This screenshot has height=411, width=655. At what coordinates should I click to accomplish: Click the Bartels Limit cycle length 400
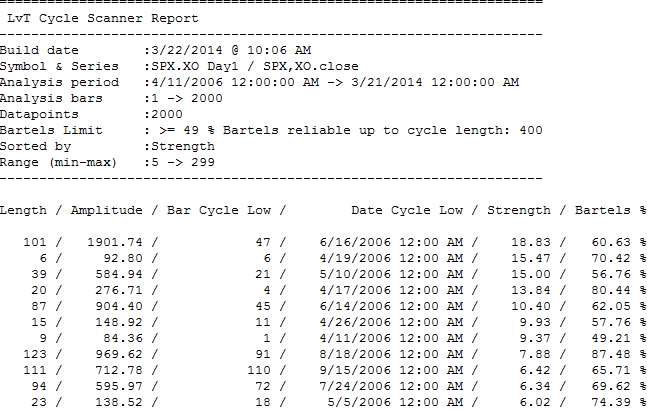tap(531, 130)
